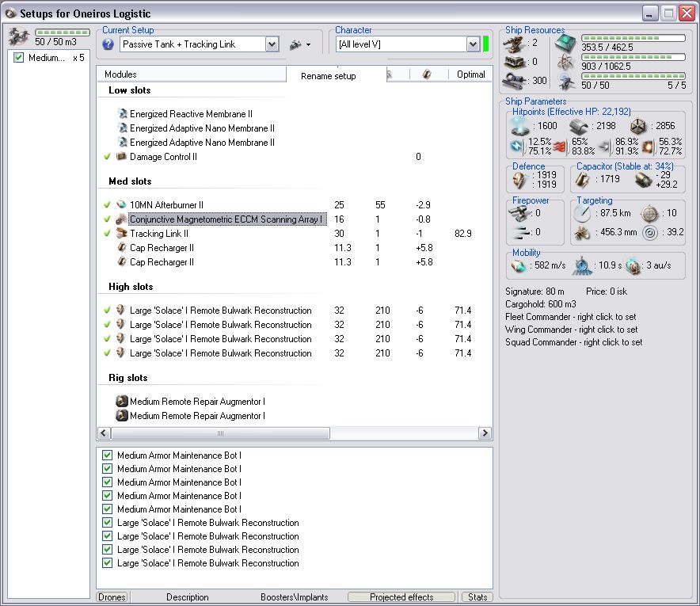Click the help question mark icon
This screenshot has height=606, width=700.
pos(108,44)
